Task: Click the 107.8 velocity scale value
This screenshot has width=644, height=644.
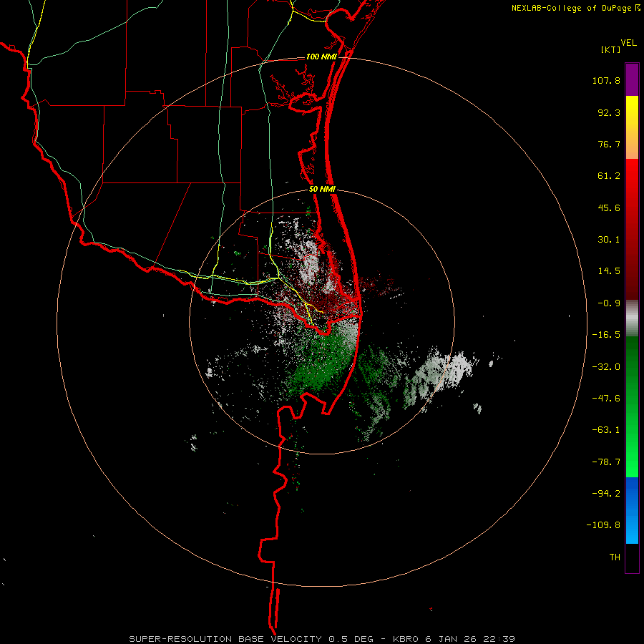Action: click(606, 80)
